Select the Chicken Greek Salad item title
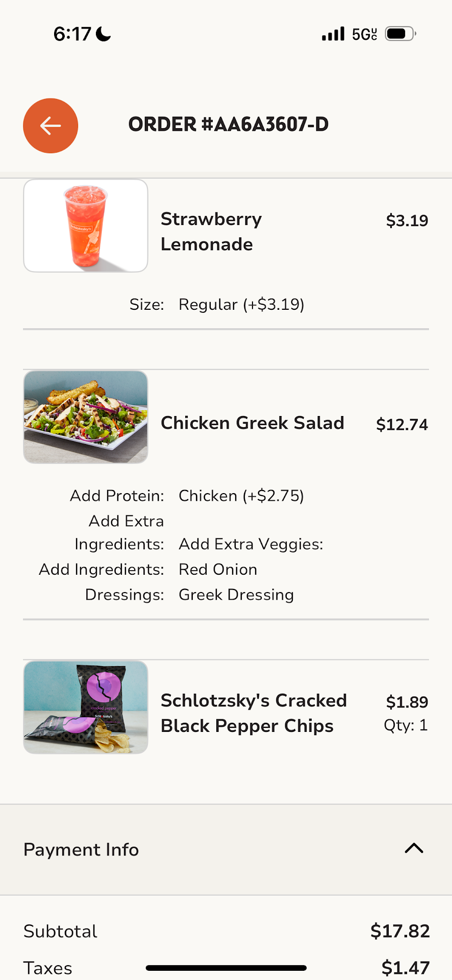This screenshot has height=980, width=452. pos(253,423)
